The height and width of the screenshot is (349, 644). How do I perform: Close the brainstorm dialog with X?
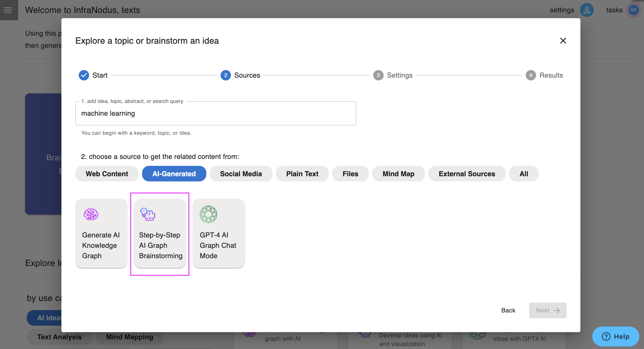(563, 40)
